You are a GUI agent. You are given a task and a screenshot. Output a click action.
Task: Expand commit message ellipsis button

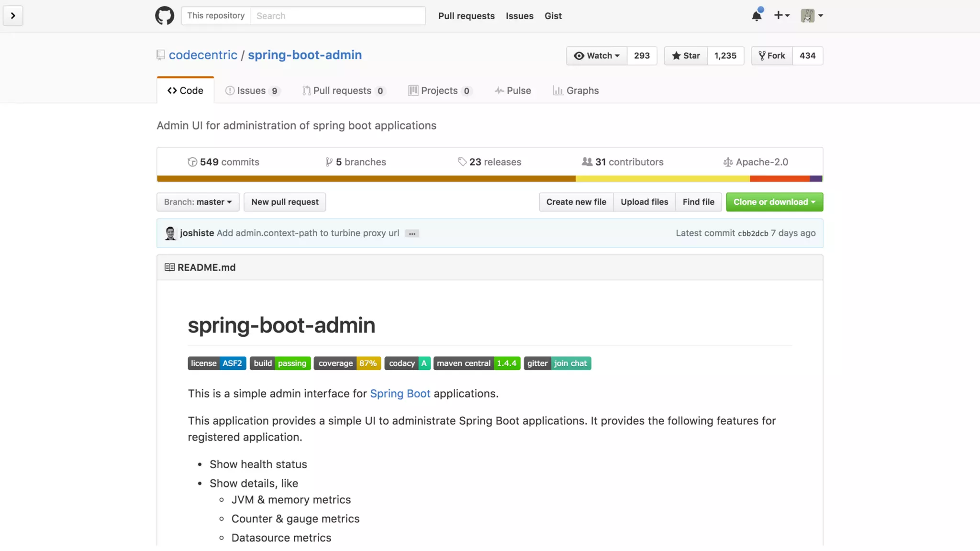coord(412,234)
